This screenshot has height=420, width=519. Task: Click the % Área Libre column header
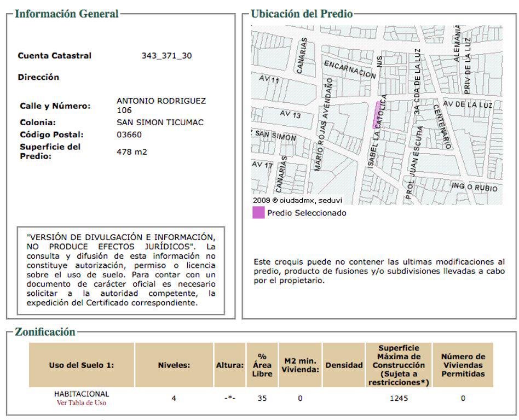tap(262, 365)
